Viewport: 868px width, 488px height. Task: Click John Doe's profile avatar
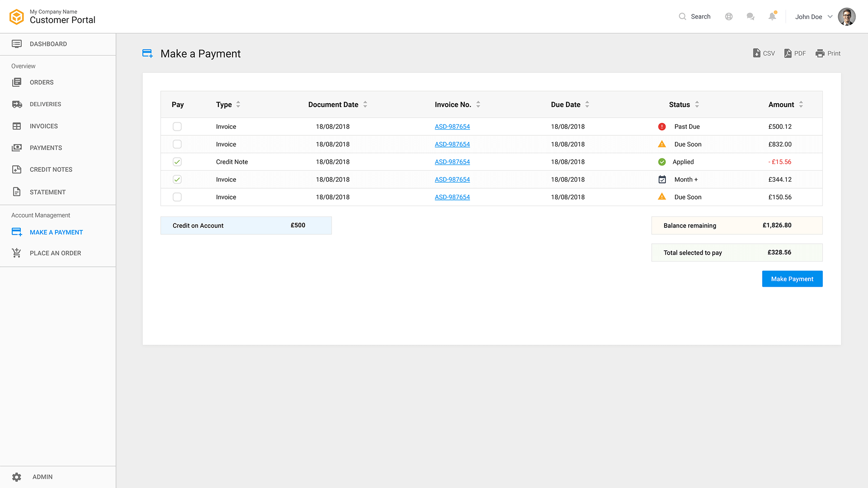coord(847,17)
